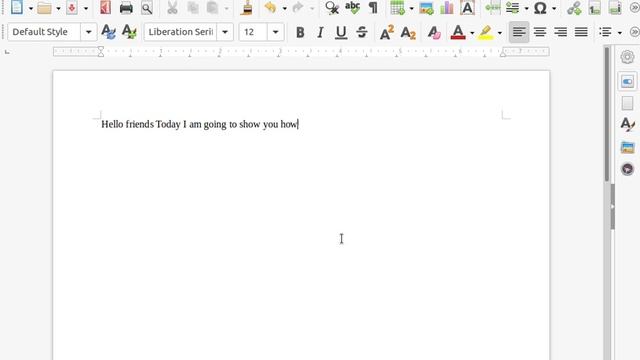Viewport: 640px width, 360px height.
Task: Open Find and Replace
Action: point(332,8)
